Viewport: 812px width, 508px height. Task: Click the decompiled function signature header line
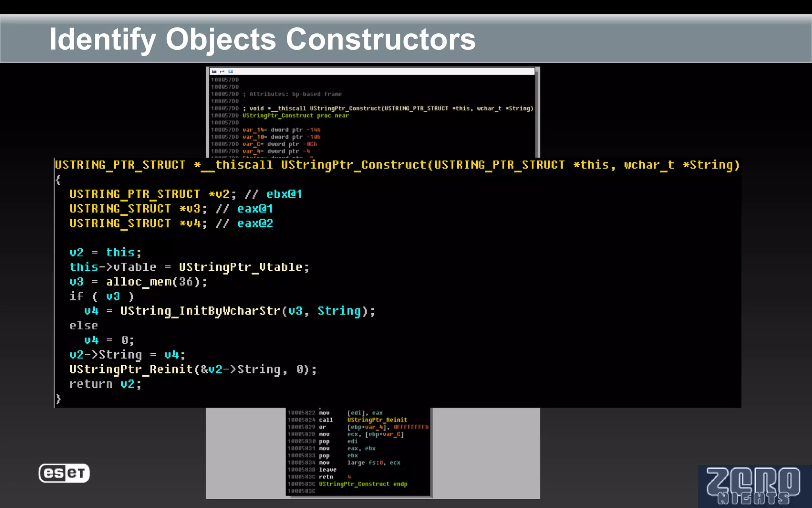coord(397,165)
